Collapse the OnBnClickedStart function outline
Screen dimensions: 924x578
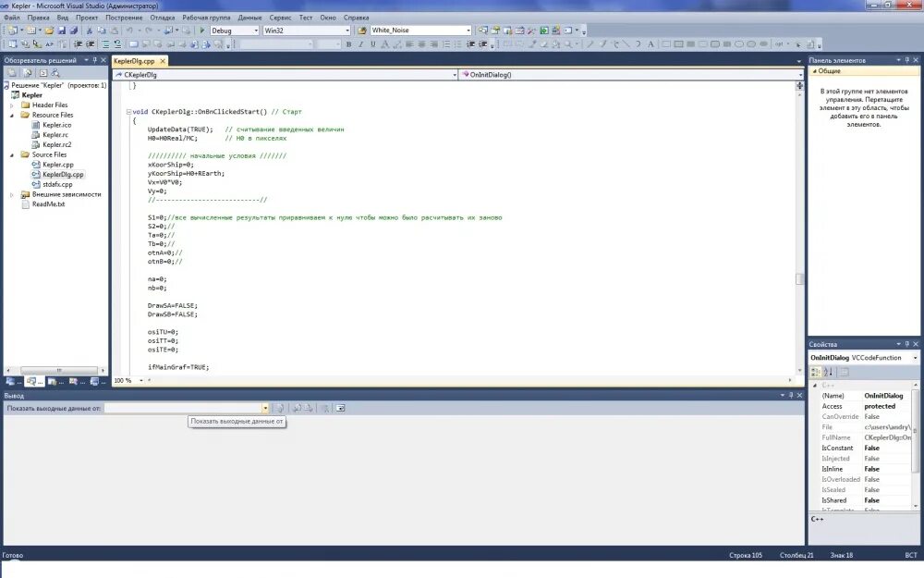pos(128,112)
